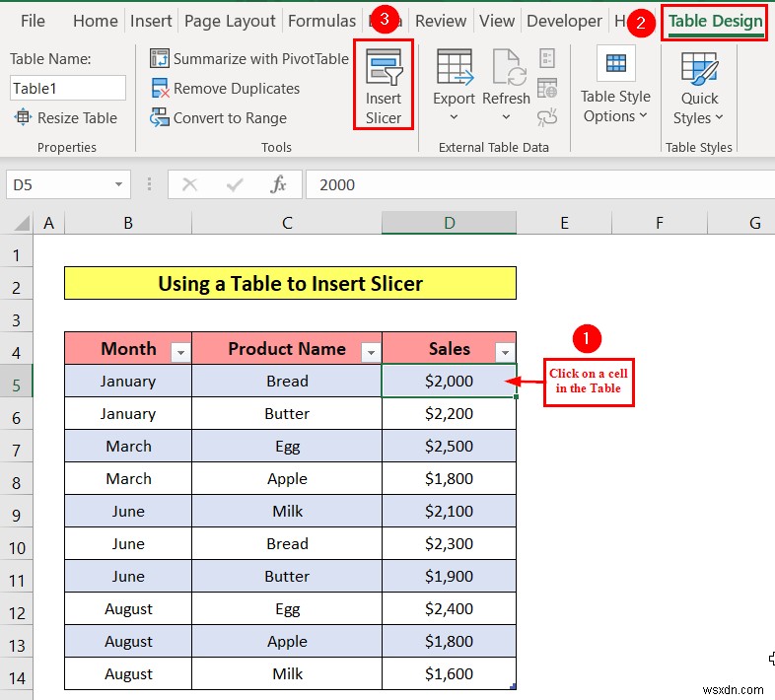
Task: Click the $2,300 Sales cell
Action: click(x=449, y=544)
